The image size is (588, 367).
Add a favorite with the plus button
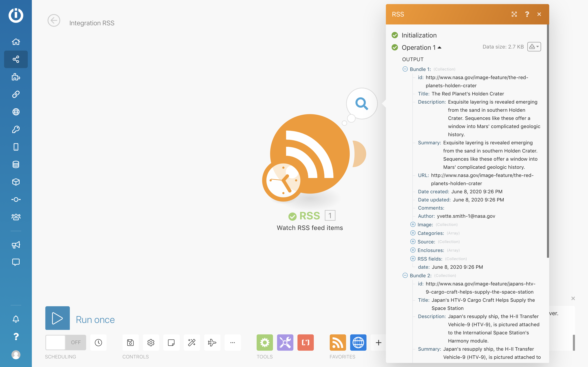pyautogui.click(x=379, y=343)
